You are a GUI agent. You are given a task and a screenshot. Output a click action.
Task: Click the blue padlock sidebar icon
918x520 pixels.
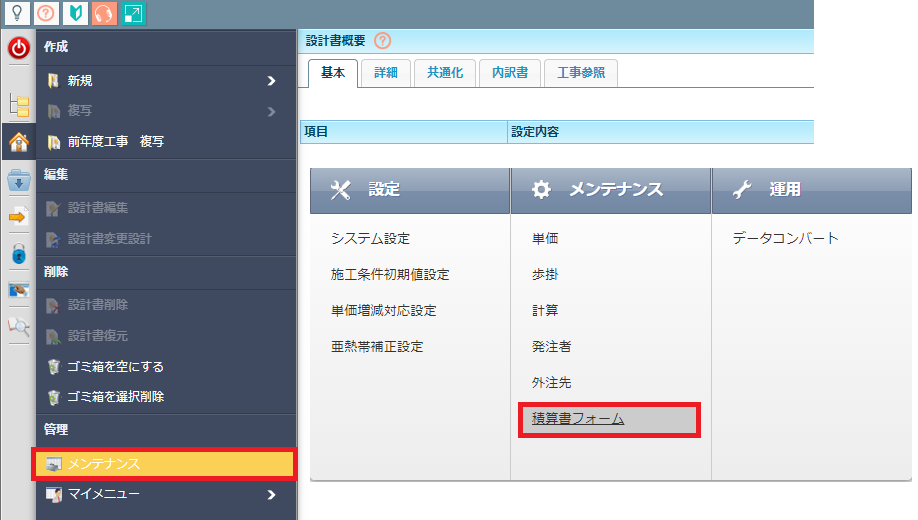click(19, 254)
